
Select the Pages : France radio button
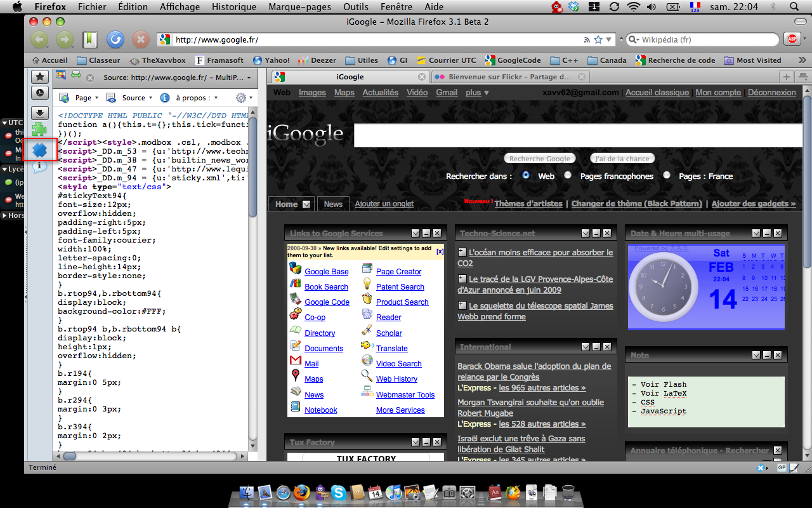pyautogui.click(x=667, y=175)
